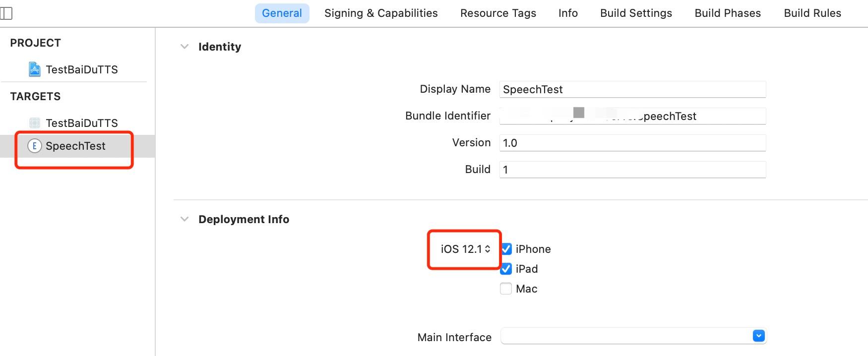The width and height of the screenshot is (868, 356).
Task: Click the TestBaiDuTTS target app icon
Action: tap(34, 123)
